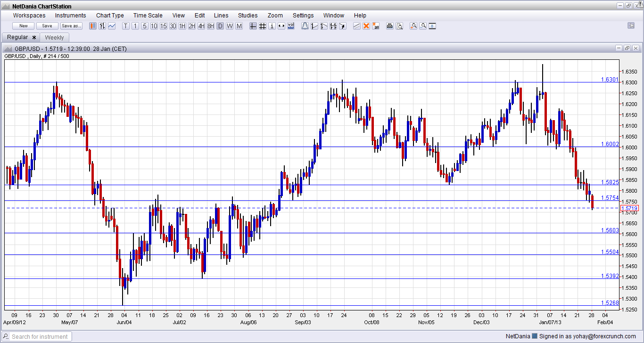Open the Zoom menu
Screen dimensions: 644x343
coord(275,16)
